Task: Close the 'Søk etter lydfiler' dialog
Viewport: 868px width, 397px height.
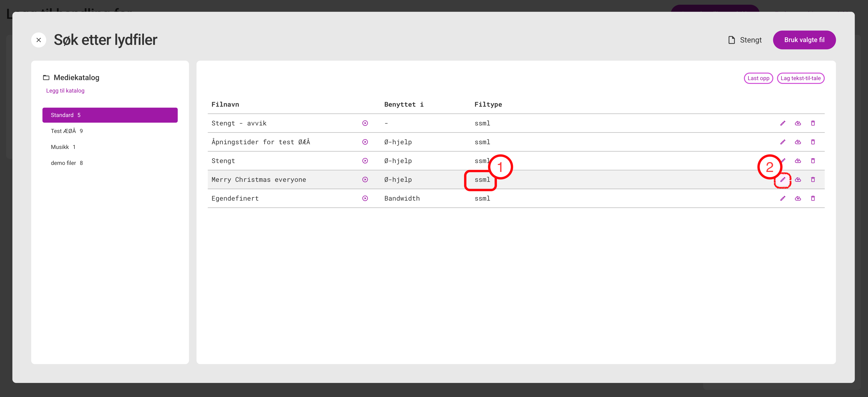Action: (x=39, y=40)
